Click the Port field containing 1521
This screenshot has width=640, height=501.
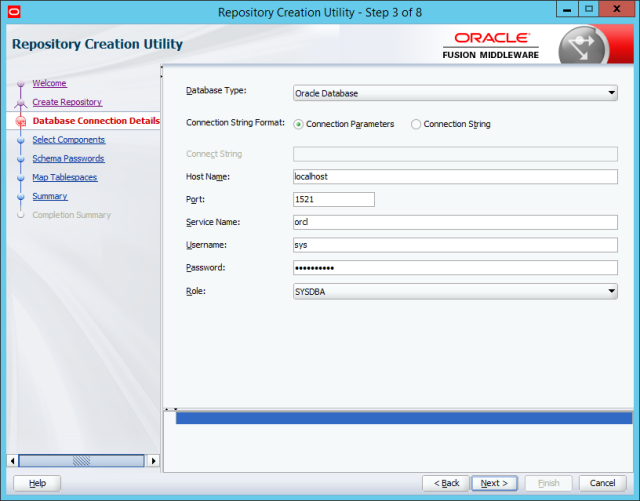coord(333,199)
